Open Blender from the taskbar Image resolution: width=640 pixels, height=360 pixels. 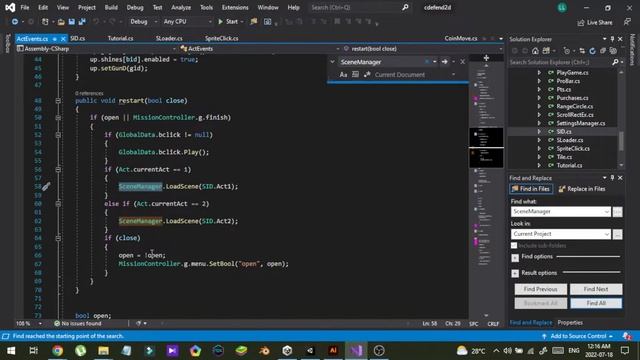pos(264,351)
